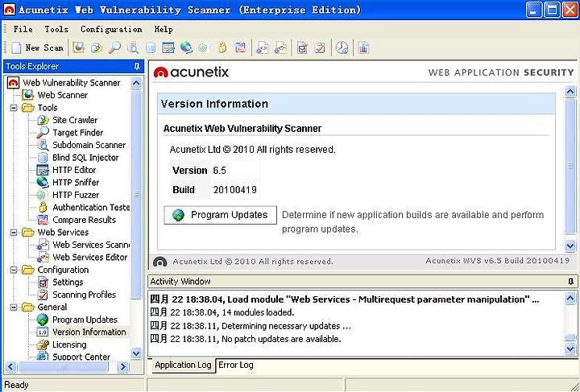This screenshot has height=392, width=580.
Task: Click Version Information pane scroll up arrow
Action: 570,92
